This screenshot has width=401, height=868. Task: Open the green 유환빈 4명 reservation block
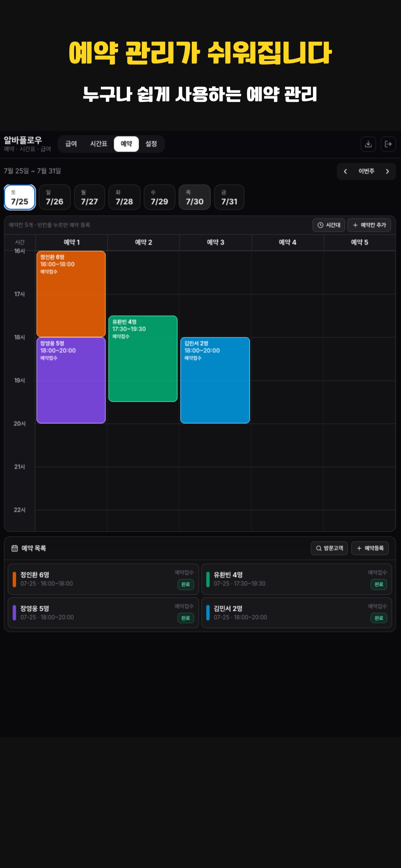coord(143,358)
